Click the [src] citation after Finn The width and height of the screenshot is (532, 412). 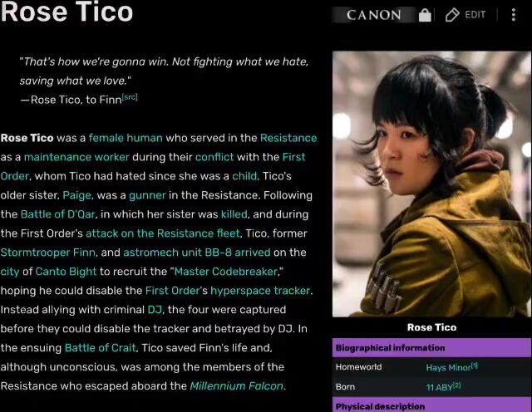pos(130,97)
